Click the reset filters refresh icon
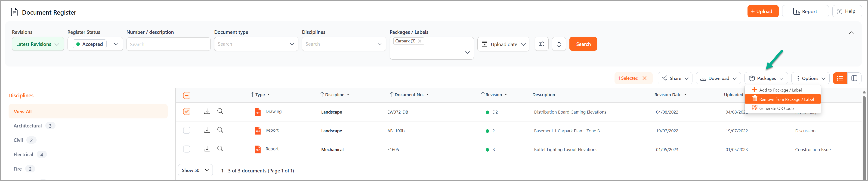The image size is (868, 181). (x=559, y=44)
